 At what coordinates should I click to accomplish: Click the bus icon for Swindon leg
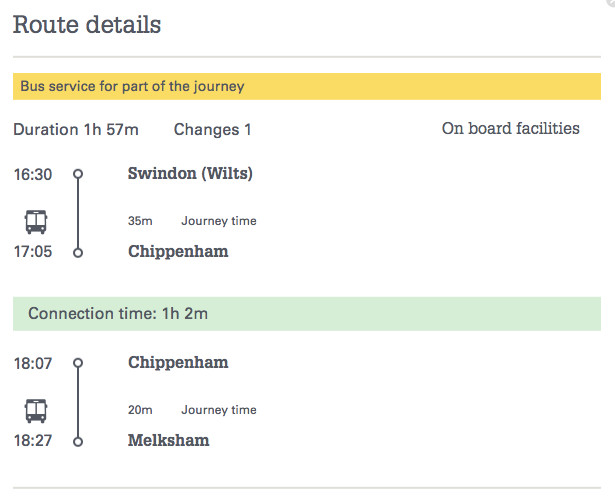tap(35, 221)
